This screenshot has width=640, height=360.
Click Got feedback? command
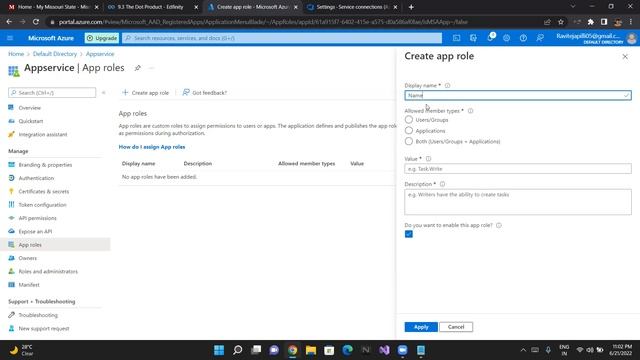pyautogui.click(x=204, y=93)
